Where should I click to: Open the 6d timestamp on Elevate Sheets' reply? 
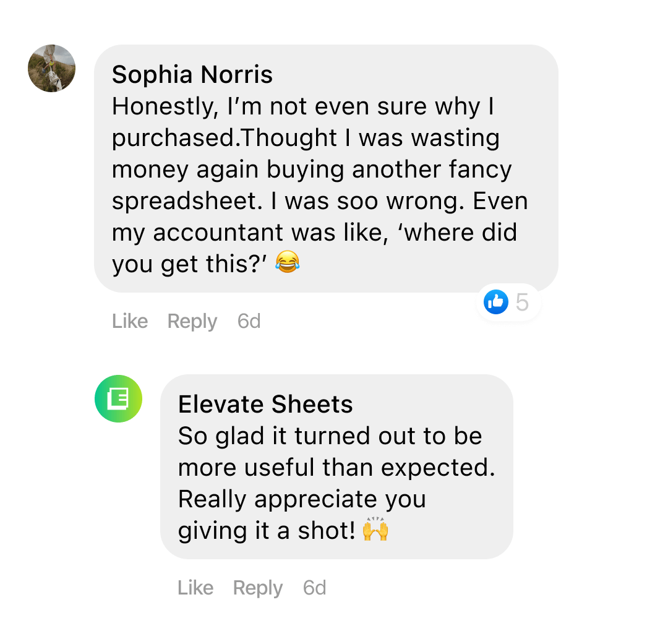[x=314, y=588]
